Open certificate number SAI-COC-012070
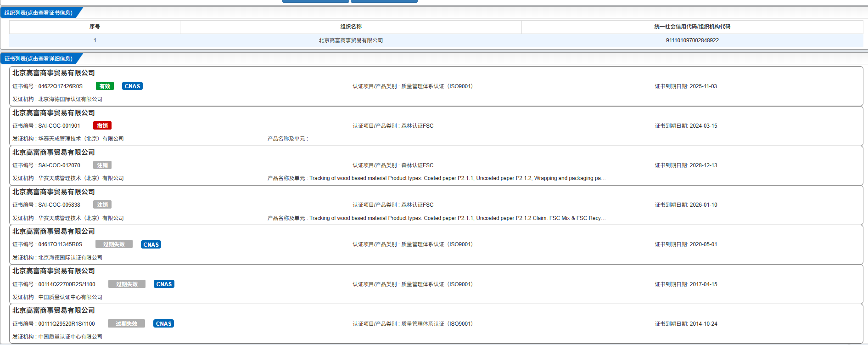The width and height of the screenshot is (868, 345). pyautogui.click(x=59, y=165)
